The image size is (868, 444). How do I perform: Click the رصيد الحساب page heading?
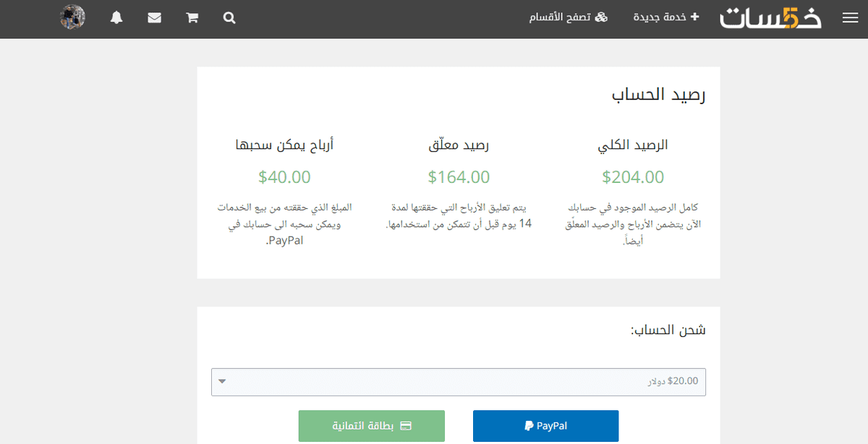click(x=658, y=95)
